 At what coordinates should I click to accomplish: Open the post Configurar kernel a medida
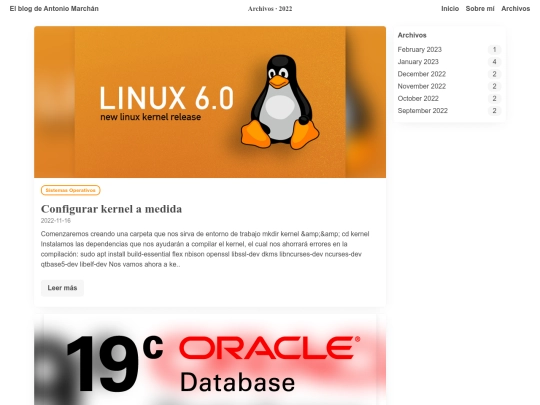tap(111, 209)
